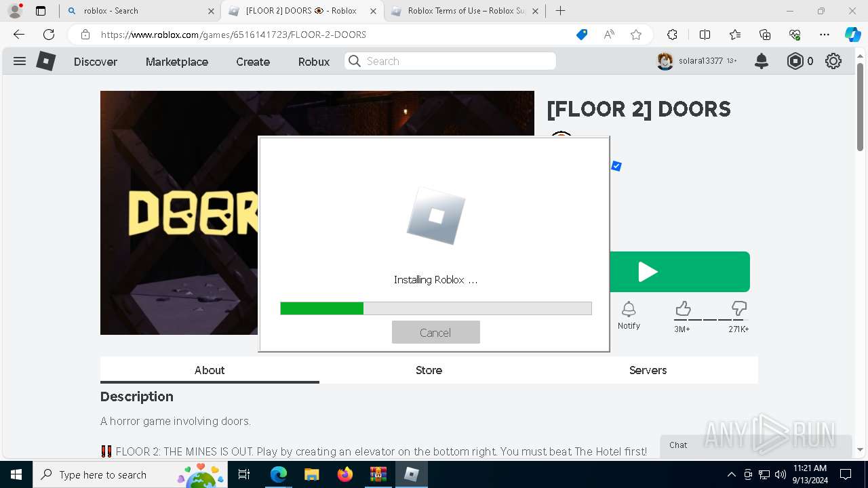Viewport: 868px width, 488px height.
Task: Open the About tab
Action: click(x=210, y=370)
